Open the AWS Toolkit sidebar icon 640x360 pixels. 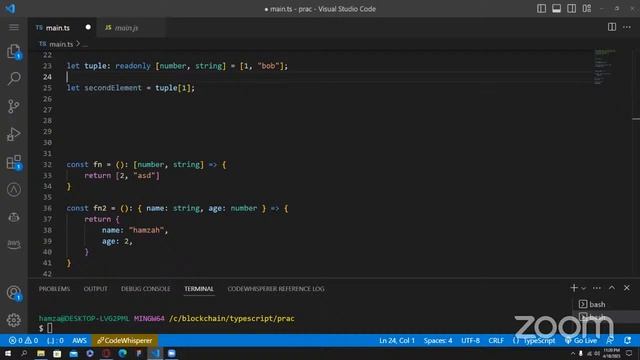coord(14,244)
